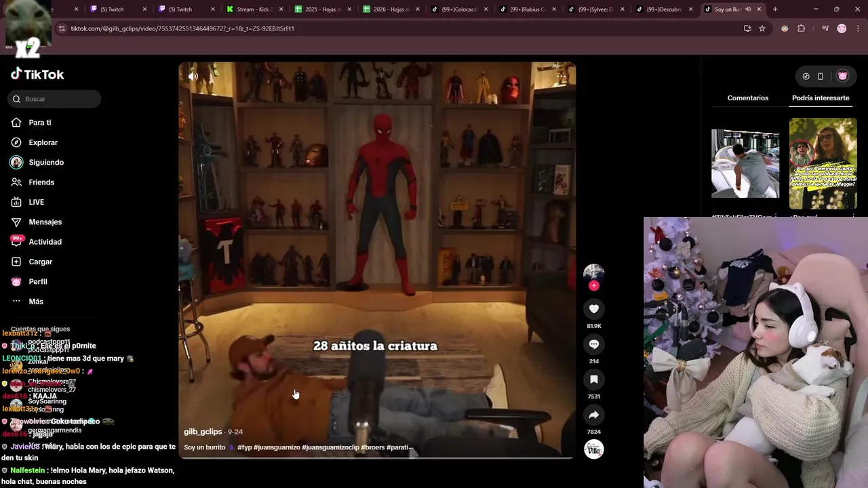The height and width of the screenshot is (488, 868).
Task: Click the #juansguarnizoclip hashtag
Action: point(330,447)
